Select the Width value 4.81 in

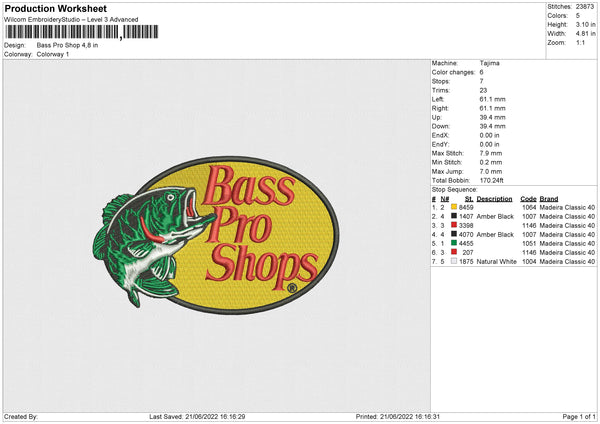(585, 34)
